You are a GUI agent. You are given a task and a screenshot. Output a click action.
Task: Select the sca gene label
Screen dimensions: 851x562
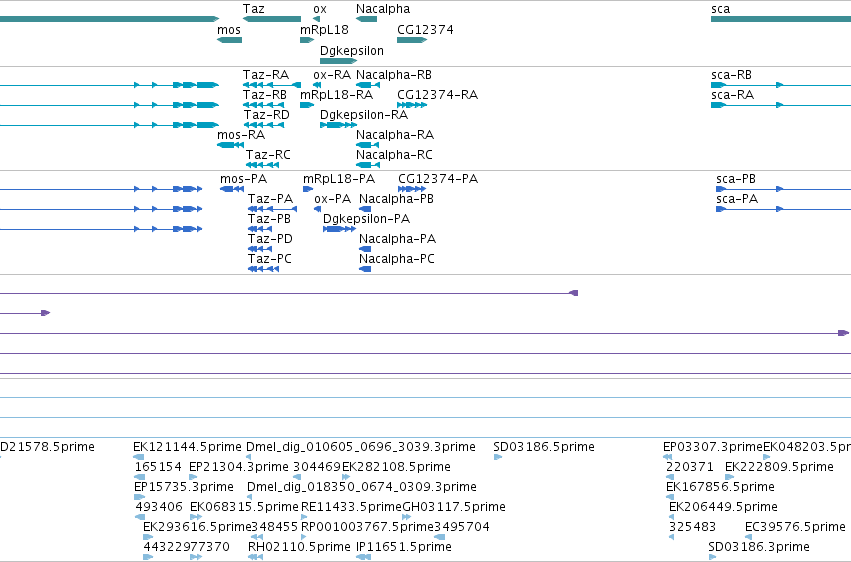click(720, 9)
